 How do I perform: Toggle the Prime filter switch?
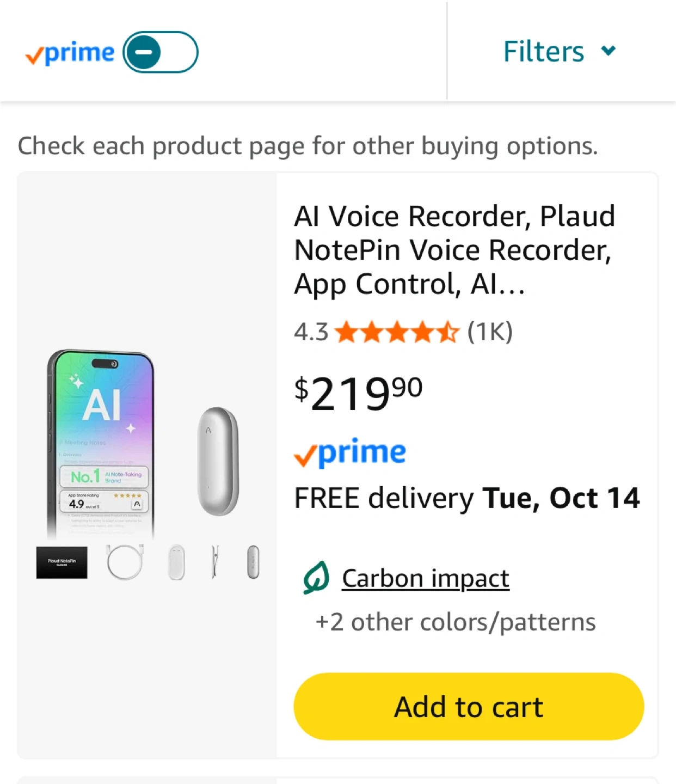click(x=160, y=52)
